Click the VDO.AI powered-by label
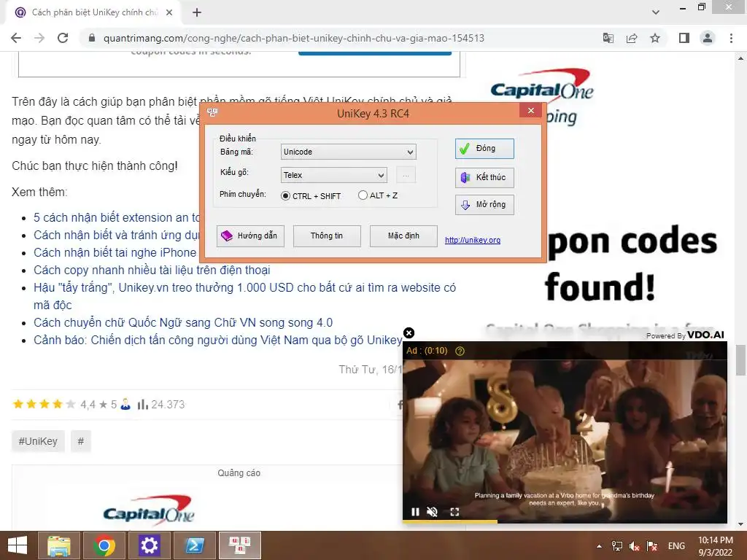Screen dimensions: 747x560 (685, 335)
